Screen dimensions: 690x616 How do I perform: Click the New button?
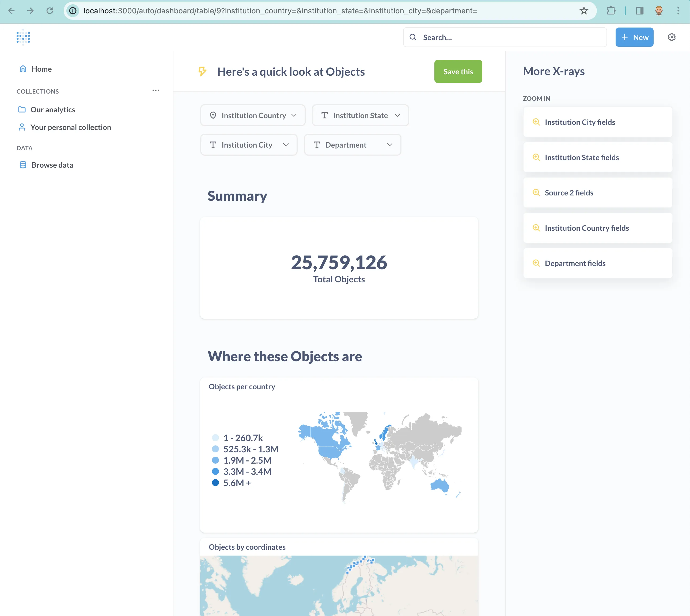pyautogui.click(x=634, y=37)
